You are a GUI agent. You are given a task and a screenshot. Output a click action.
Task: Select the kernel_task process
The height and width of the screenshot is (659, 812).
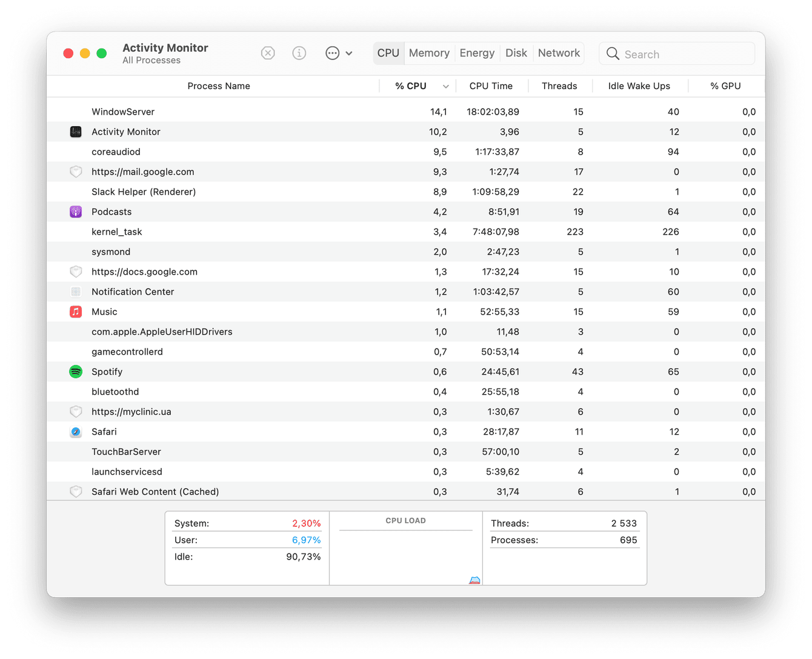pos(406,232)
